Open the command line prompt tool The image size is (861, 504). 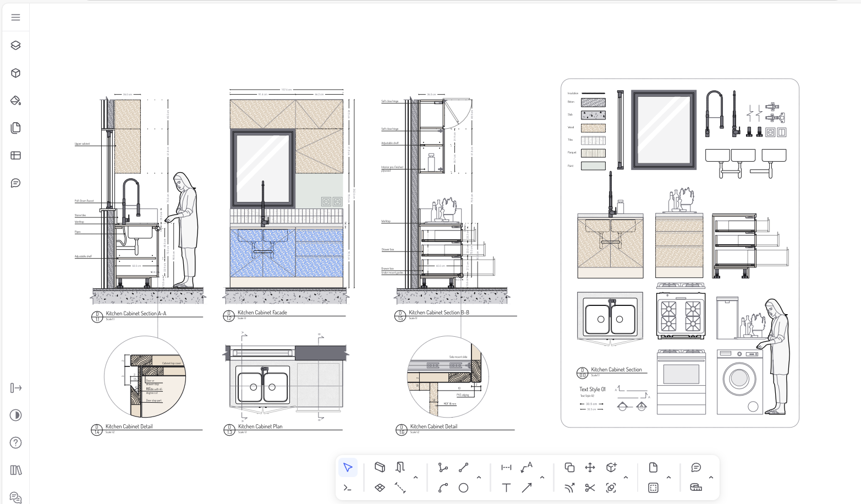[348, 487]
